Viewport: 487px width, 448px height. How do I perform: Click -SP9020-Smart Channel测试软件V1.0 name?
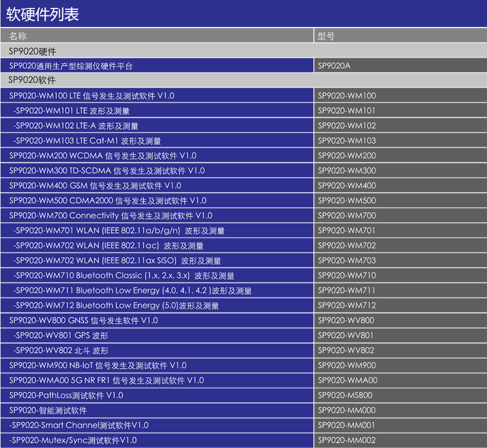click(79, 425)
